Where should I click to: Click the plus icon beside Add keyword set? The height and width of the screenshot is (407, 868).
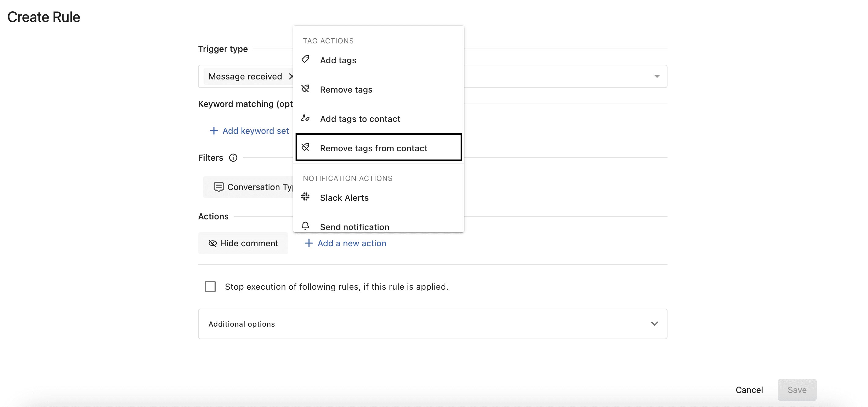[214, 131]
